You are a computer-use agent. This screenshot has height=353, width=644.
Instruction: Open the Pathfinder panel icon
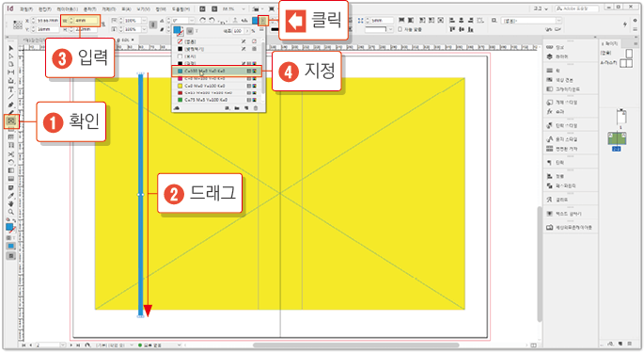[x=550, y=185]
